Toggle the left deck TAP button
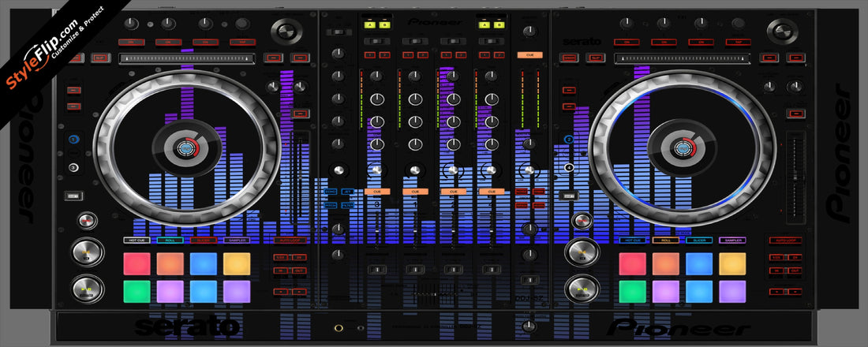 pyautogui.click(x=242, y=42)
